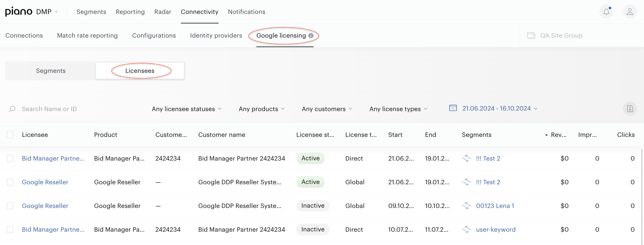644x245 pixels.
Task: Click the search magnifier icon
Action: pos(12,109)
